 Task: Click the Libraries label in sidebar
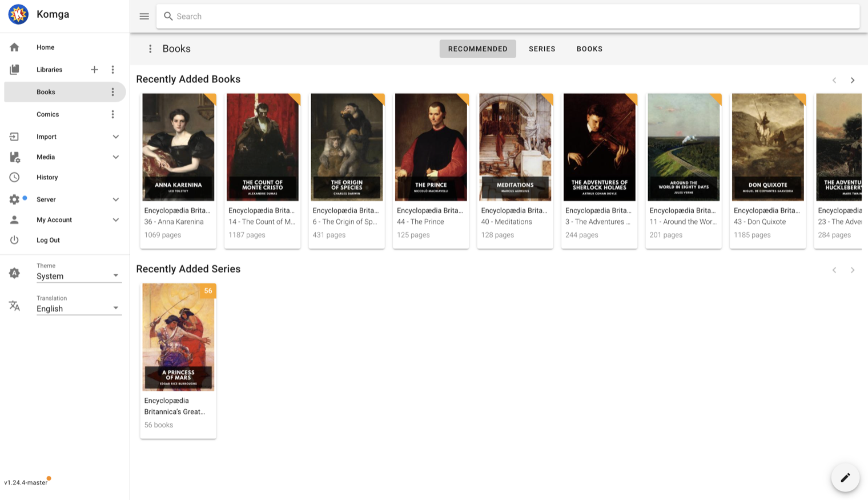[x=50, y=70]
